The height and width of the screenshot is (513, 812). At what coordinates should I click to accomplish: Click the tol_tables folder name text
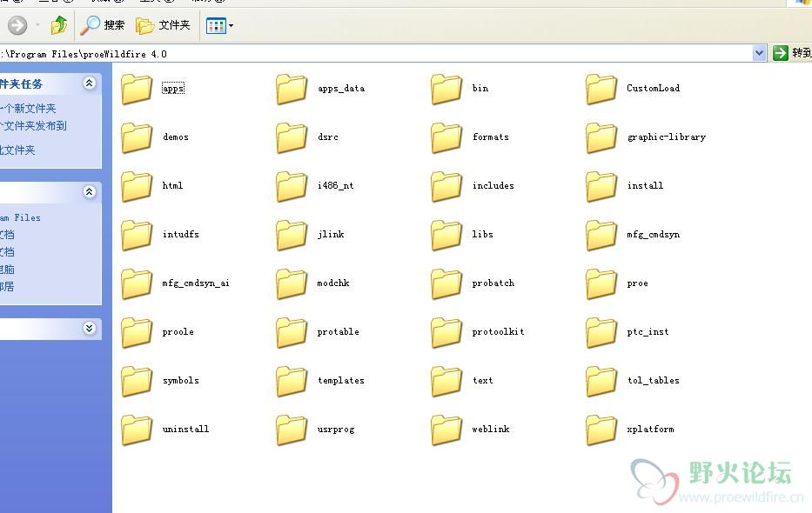[653, 381]
